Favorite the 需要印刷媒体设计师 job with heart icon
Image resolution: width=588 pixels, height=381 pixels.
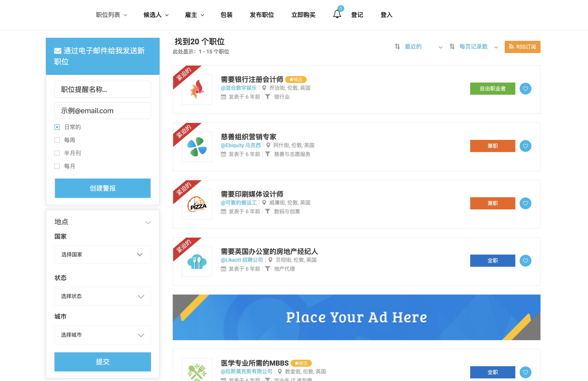click(525, 203)
